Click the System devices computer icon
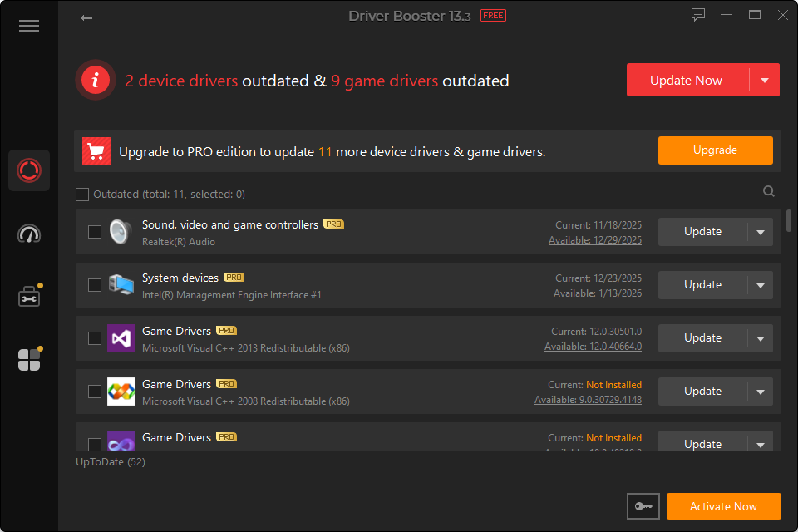Viewport: 798px width, 532px height. [121, 285]
